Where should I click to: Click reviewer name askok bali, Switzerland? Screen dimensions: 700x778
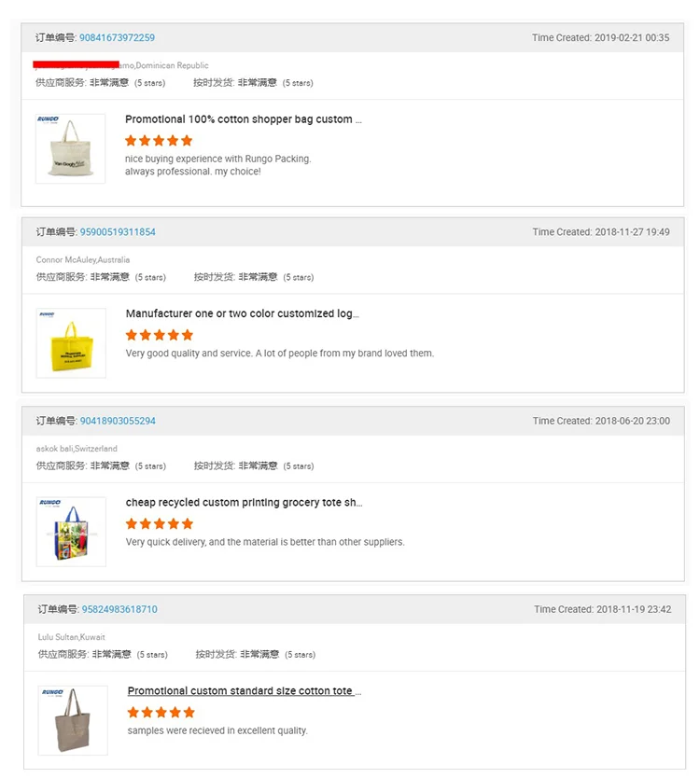[77, 449]
